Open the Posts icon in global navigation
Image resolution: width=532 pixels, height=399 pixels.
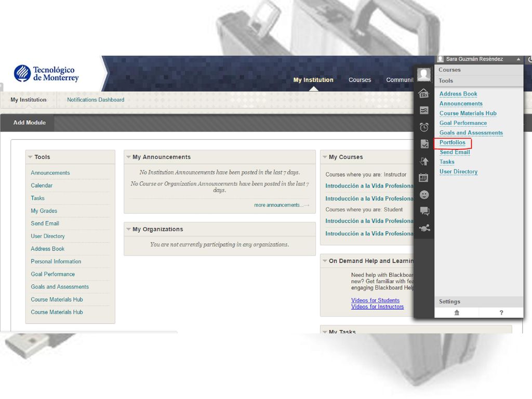[424, 110]
